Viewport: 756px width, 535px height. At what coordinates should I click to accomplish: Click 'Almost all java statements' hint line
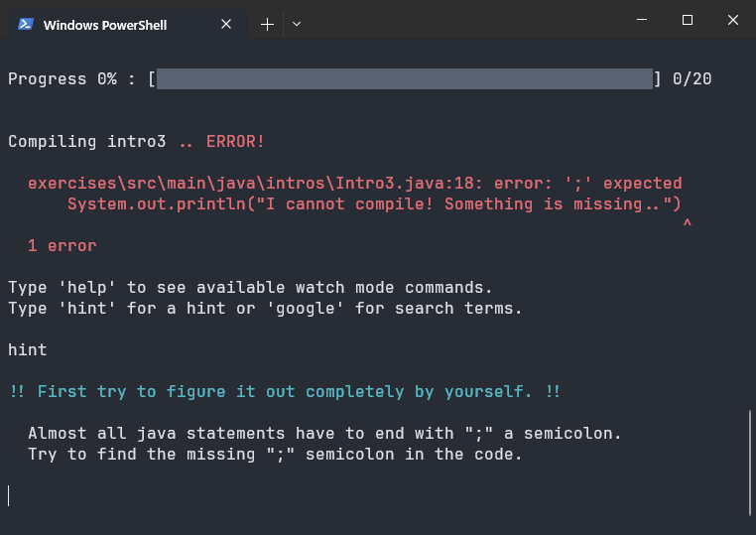pos(324,433)
